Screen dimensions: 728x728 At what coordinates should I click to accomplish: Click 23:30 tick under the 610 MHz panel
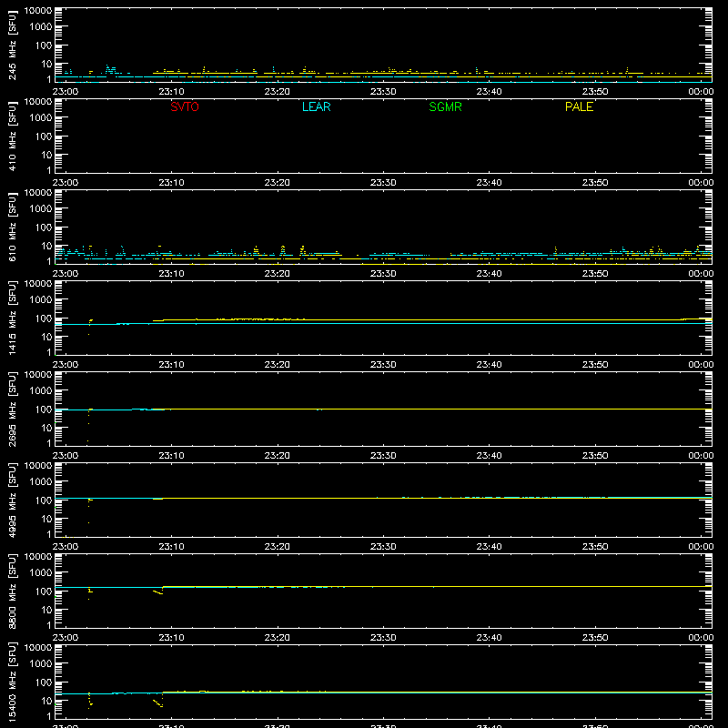click(383, 274)
